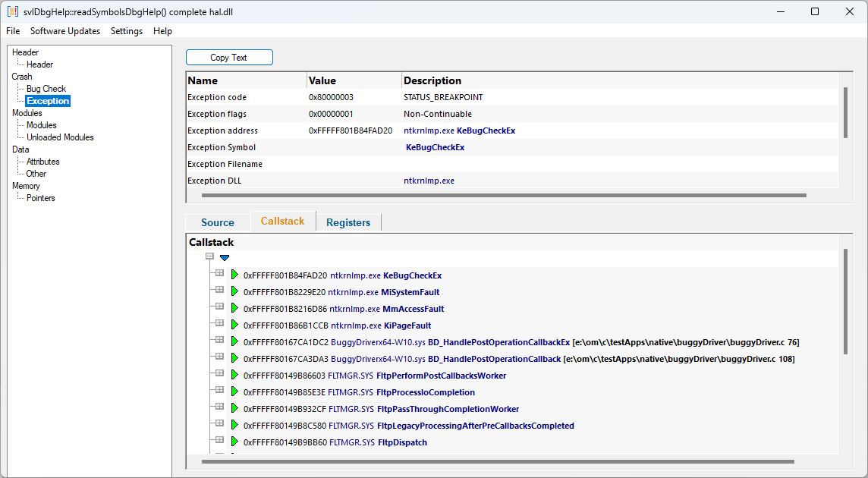This screenshot has height=478, width=868.
Task: Expand the BD_HandlePostOperationCallbackEx row
Action: click(219, 339)
